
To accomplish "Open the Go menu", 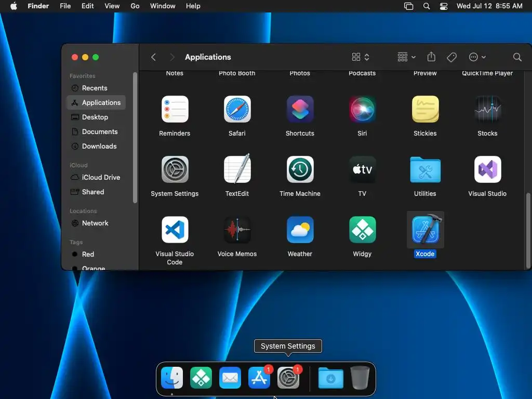I will tap(135, 6).
